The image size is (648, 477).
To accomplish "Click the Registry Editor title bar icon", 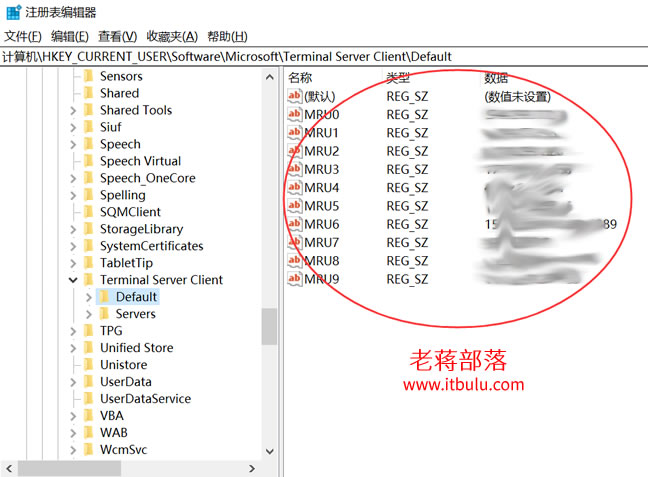I will pos(13,12).
